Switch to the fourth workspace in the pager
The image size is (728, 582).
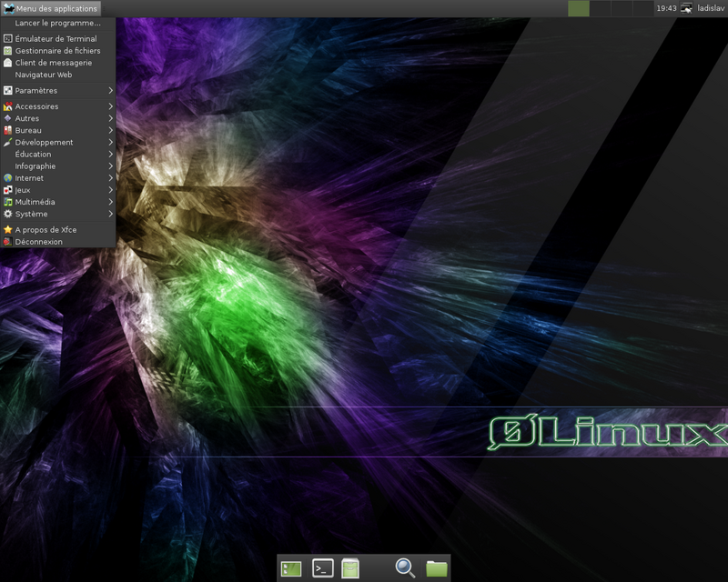pyautogui.click(x=643, y=8)
